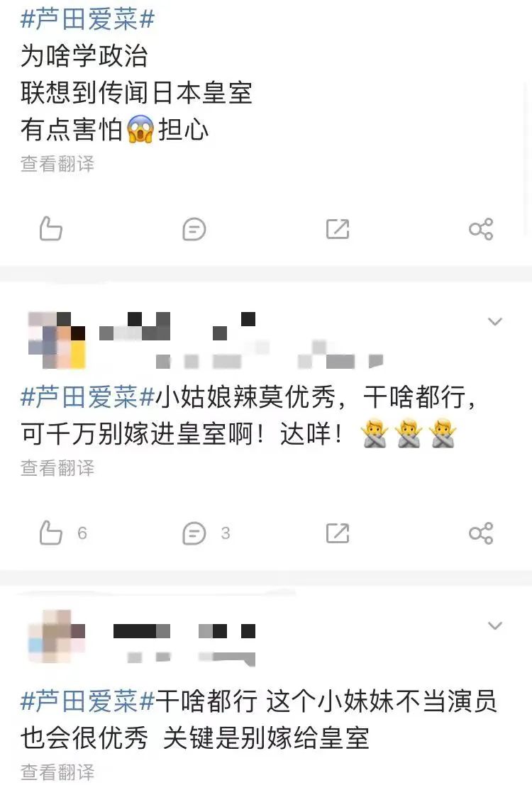Open the third post author's avatar

point(57,636)
